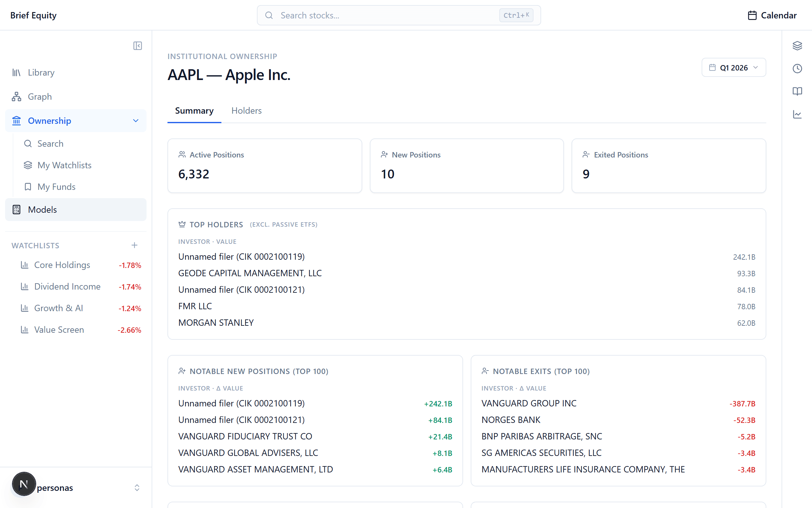Click the Models calculator icon
Screen dimensions: 812x508
point(16,210)
